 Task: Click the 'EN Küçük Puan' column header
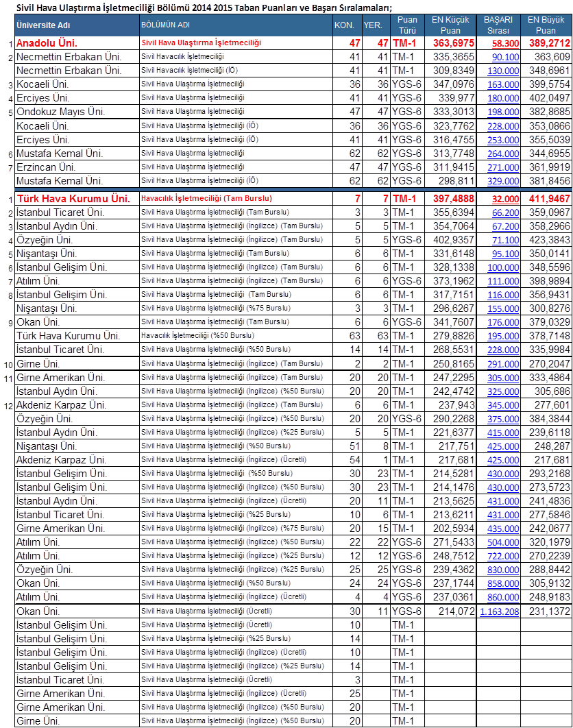tap(450, 25)
